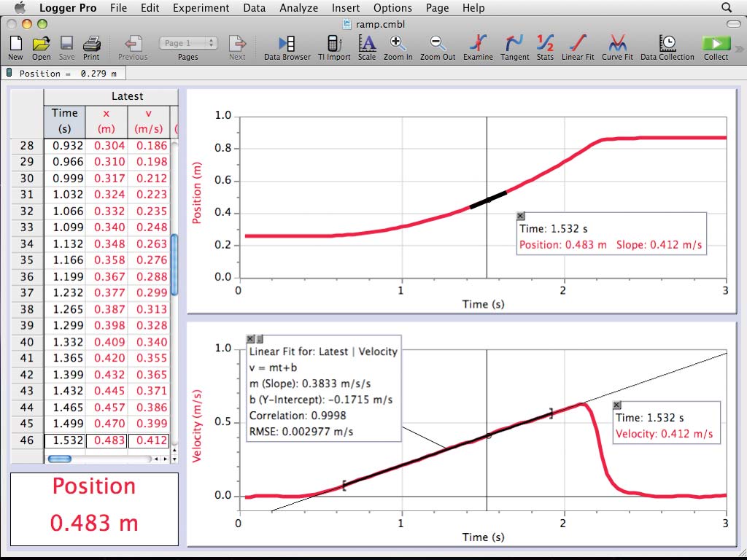Open the Page menu

click(438, 8)
